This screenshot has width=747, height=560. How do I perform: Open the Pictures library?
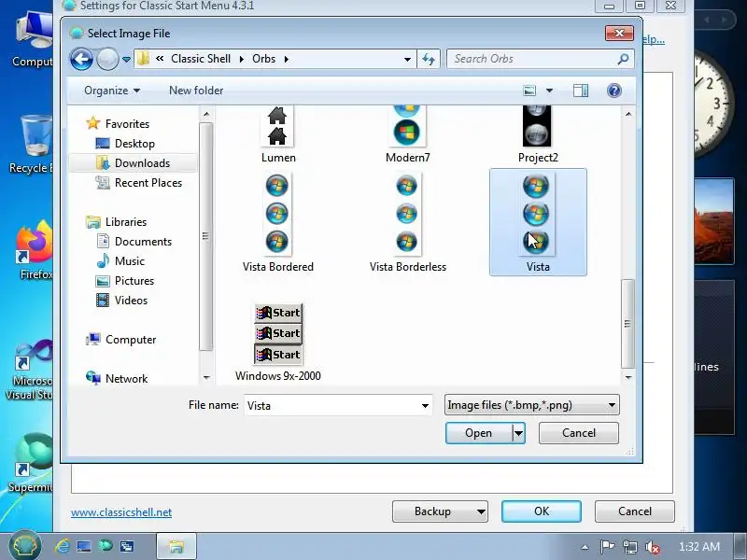tap(125, 281)
